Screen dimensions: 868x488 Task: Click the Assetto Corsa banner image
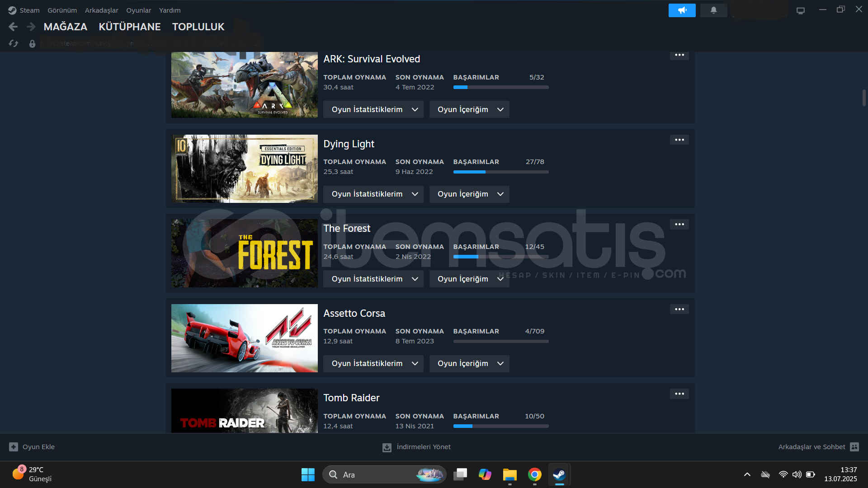[245, 338]
